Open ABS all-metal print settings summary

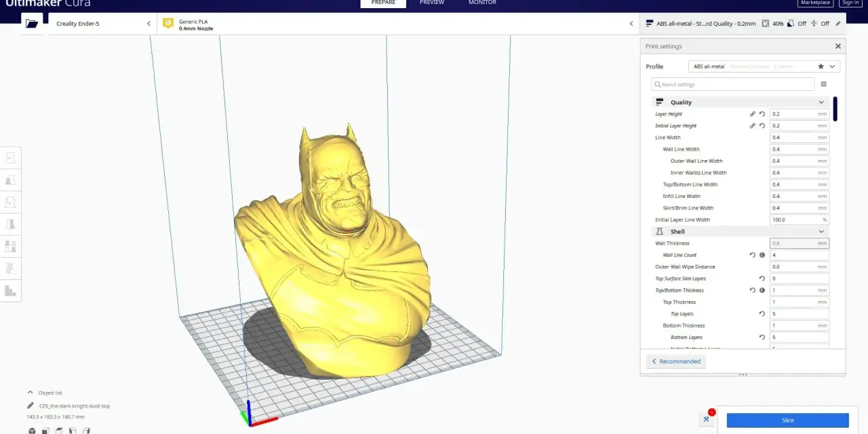743,23
